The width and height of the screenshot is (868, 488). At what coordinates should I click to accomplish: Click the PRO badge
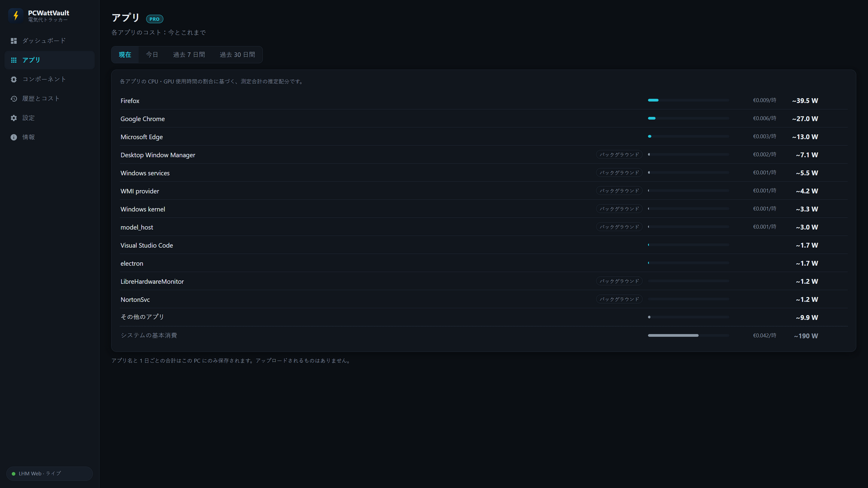pyautogui.click(x=155, y=19)
